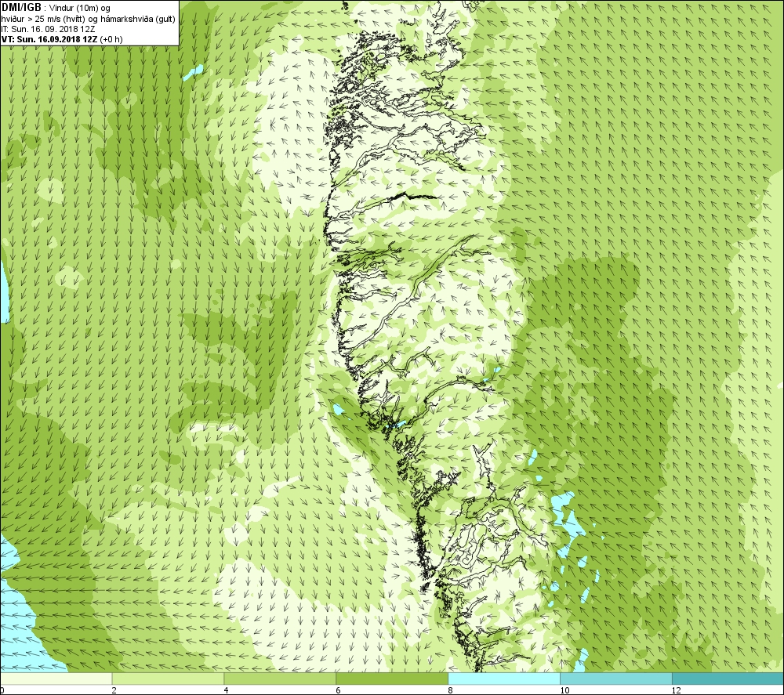Screen dimensions: 784x695
Task: Click the scale label '6'
Action: [338, 690]
